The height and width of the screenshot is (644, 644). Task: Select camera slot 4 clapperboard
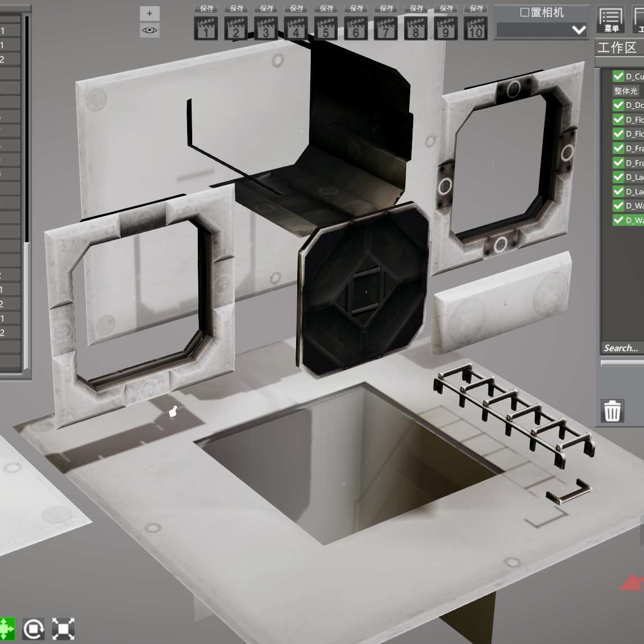tap(296, 28)
